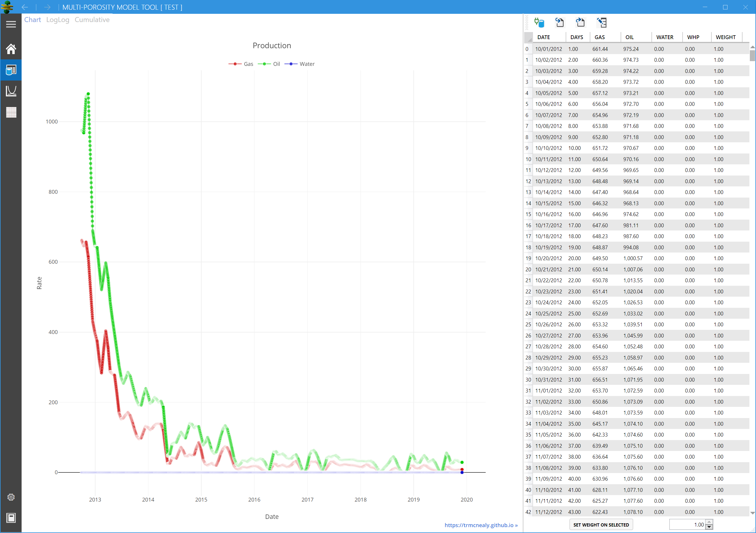This screenshot has height=533, width=756.
Task: Open the curve analysis sidebar icon
Action: pos(11,91)
